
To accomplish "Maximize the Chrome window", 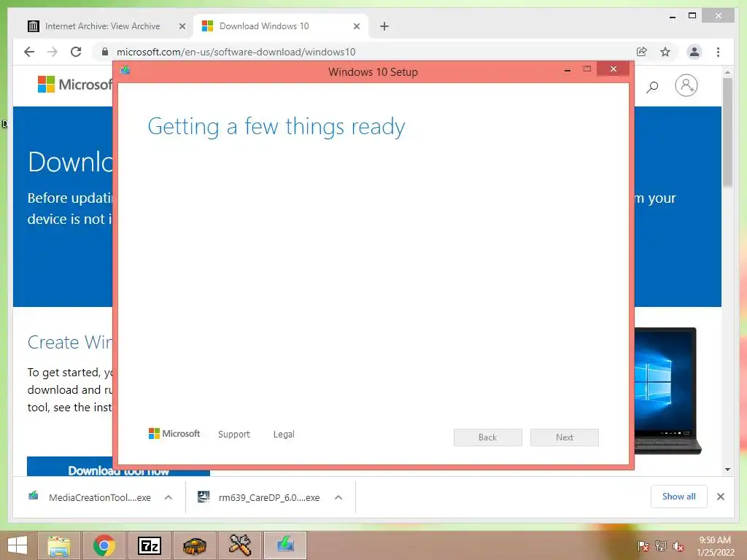I will click(x=692, y=16).
